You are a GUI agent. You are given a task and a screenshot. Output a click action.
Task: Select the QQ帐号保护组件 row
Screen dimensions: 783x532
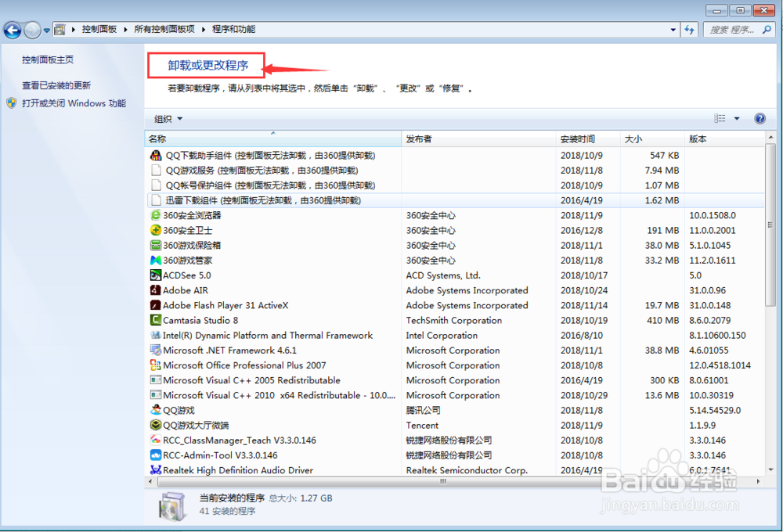(x=455, y=185)
